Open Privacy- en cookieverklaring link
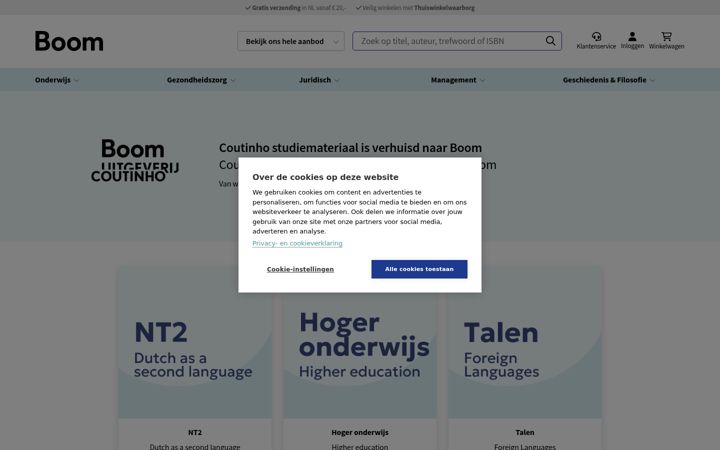The width and height of the screenshot is (720, 450). [297, 243]
